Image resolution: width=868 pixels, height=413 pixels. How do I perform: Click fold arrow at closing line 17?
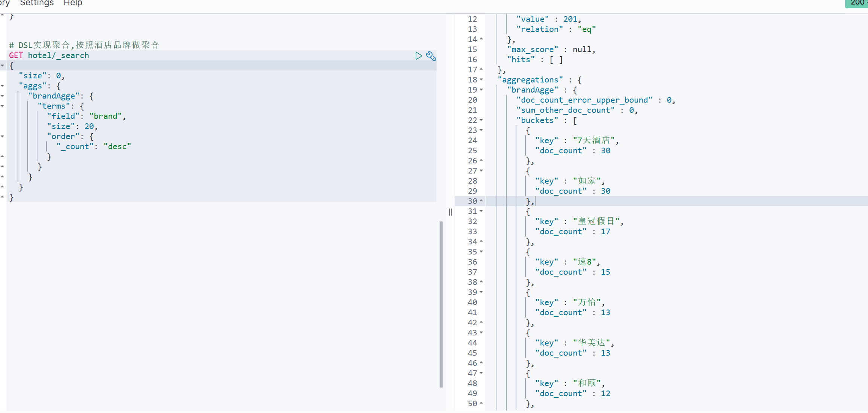(x=481, y=69)
